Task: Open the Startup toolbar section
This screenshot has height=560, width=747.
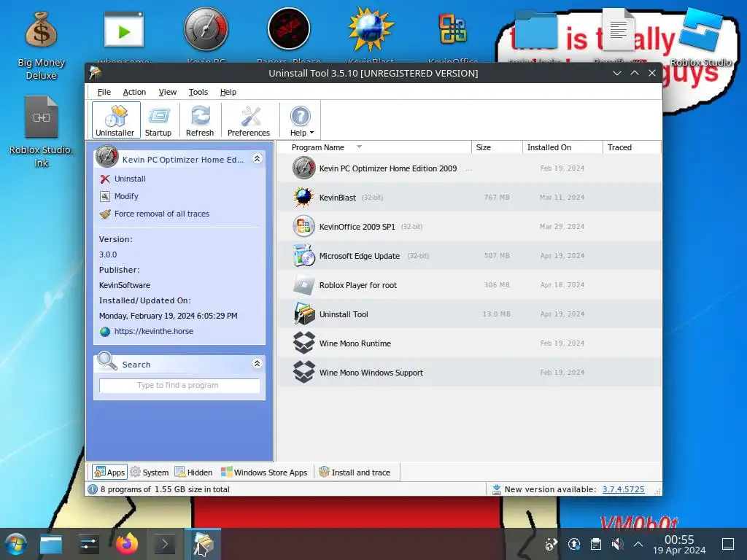Action: [158, 120]
